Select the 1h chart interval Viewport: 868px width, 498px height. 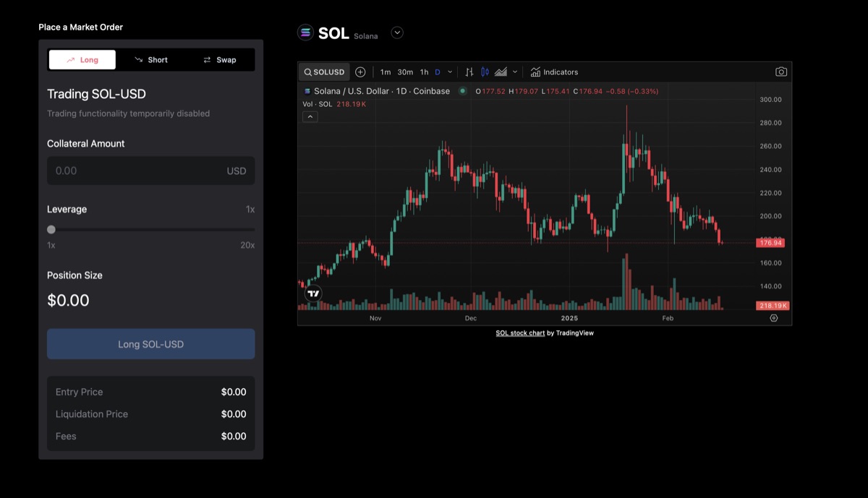point(424,72)
